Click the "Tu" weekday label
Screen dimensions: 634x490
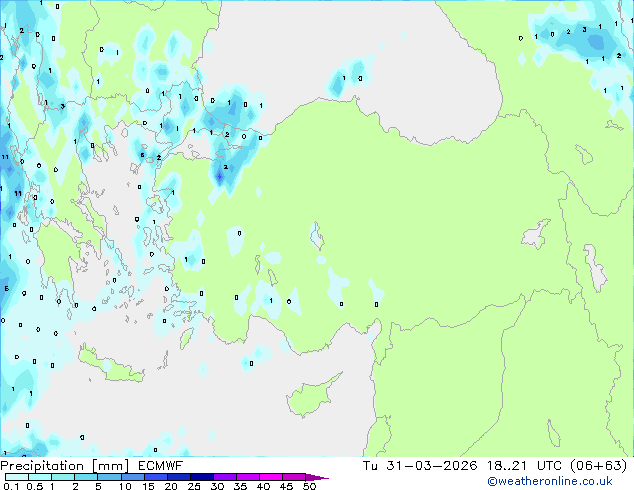pos(370,466)
